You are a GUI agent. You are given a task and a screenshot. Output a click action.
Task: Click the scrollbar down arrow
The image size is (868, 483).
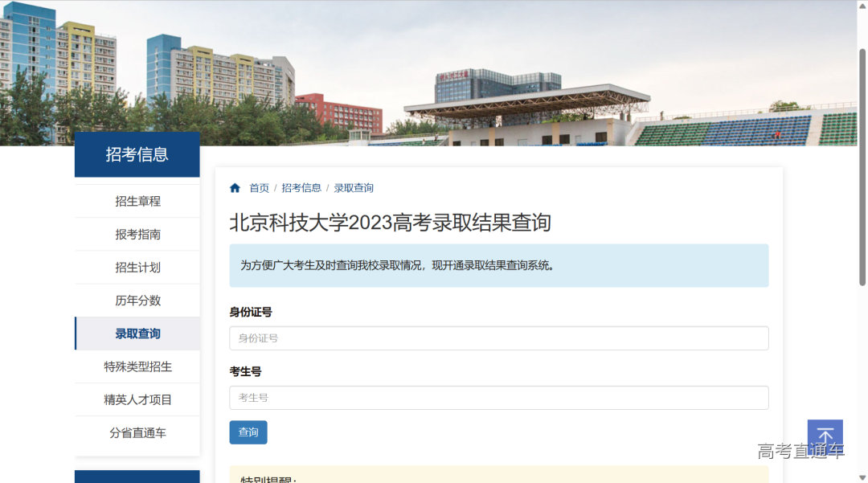(862, 477)
